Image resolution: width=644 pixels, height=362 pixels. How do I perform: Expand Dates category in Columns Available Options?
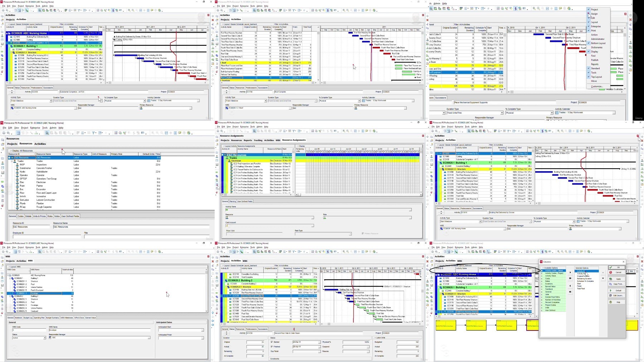[542, 281]
